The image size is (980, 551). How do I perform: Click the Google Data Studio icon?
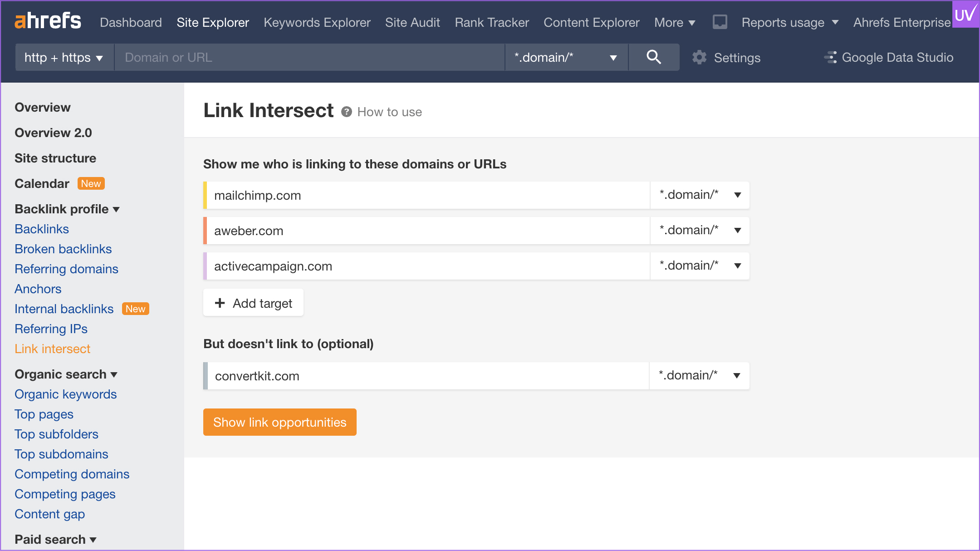coord(830,57)
